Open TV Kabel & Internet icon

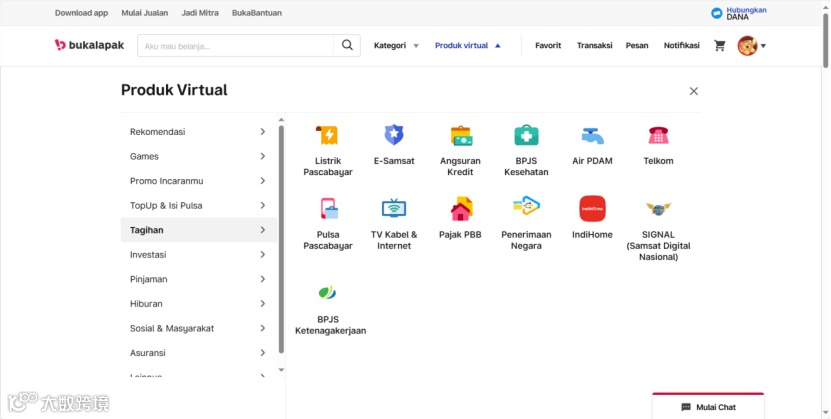[394, 208]
